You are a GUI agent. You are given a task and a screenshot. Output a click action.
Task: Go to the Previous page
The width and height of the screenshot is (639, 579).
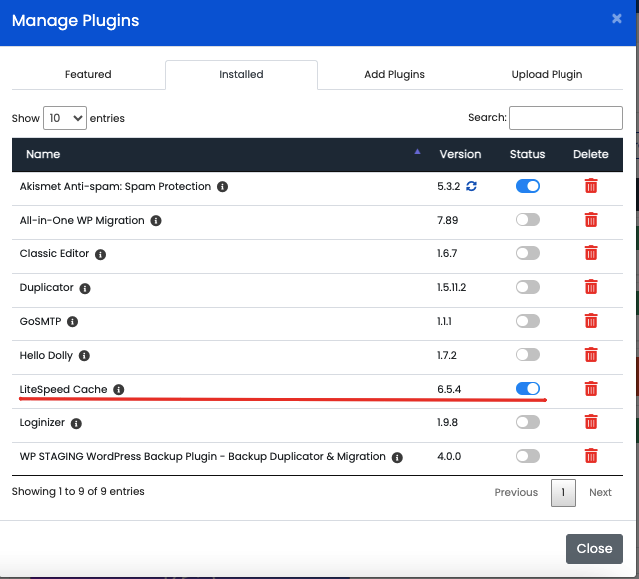tap(516, 492)
